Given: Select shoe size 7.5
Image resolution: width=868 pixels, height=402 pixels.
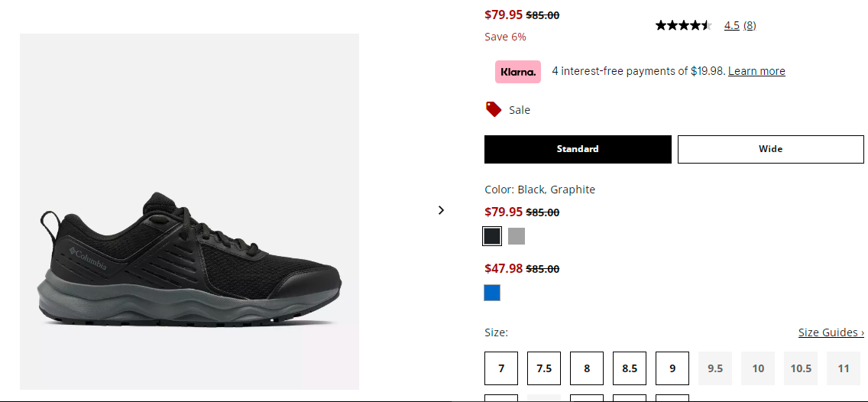Looking at the screenshot, I should [x=544, y=368].
